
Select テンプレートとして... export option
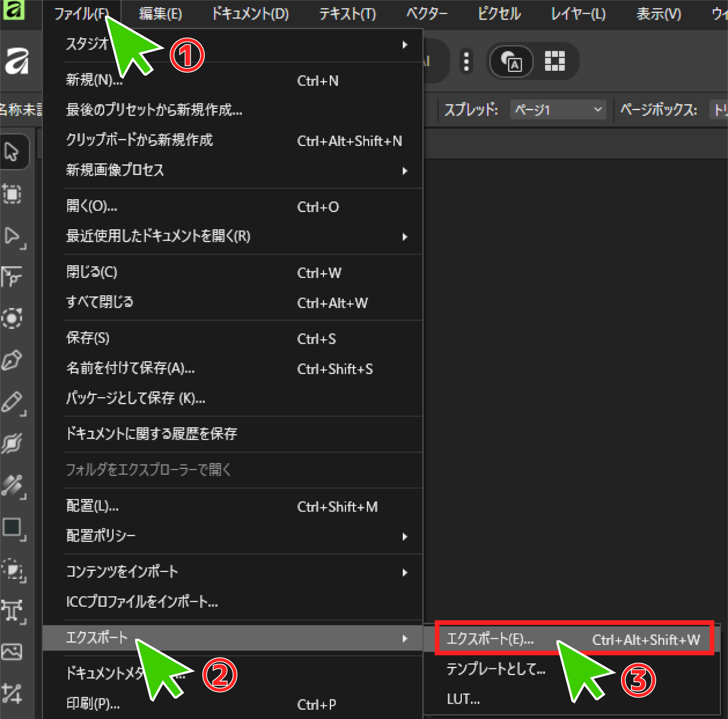495,669
